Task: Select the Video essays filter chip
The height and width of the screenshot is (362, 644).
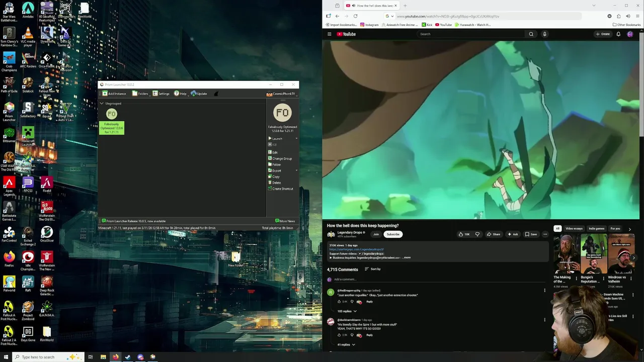Action: (x=574, y=229)
